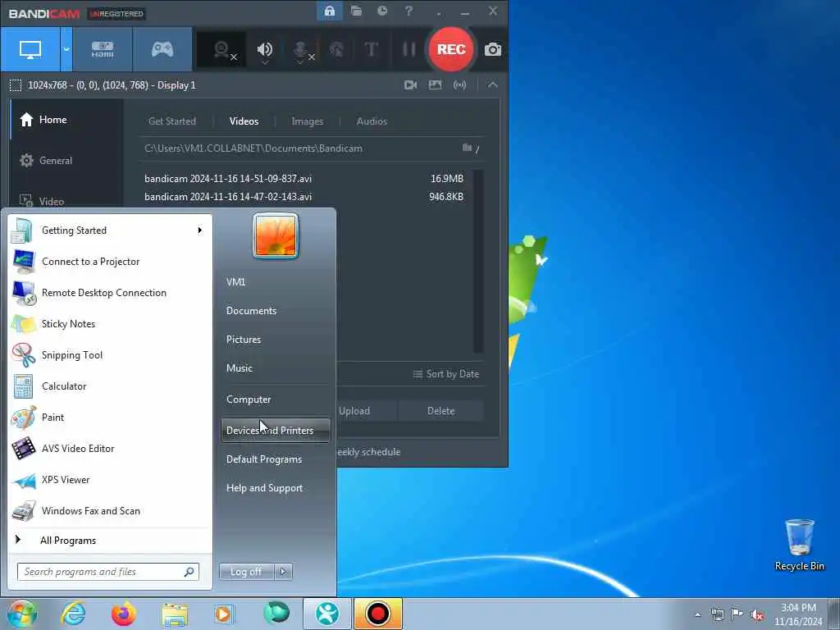Click the Search programs and files field
840x630 pixels.
pos(107,572)
